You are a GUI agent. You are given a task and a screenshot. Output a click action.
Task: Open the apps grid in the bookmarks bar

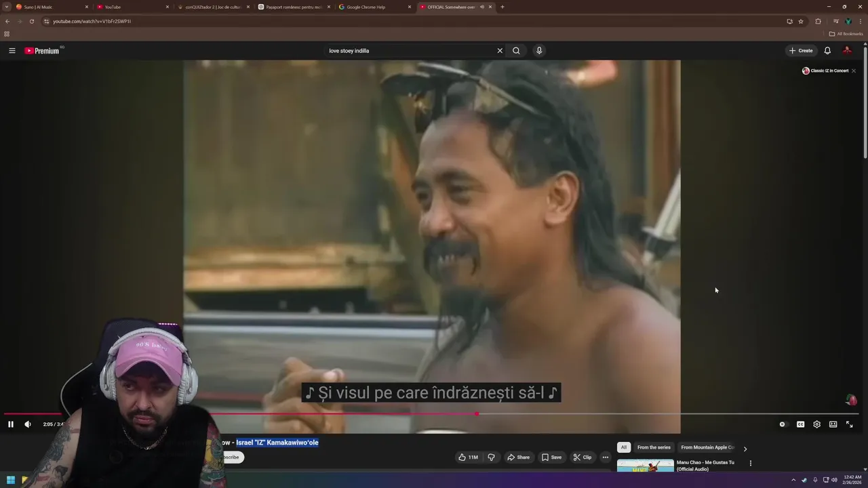7,34
